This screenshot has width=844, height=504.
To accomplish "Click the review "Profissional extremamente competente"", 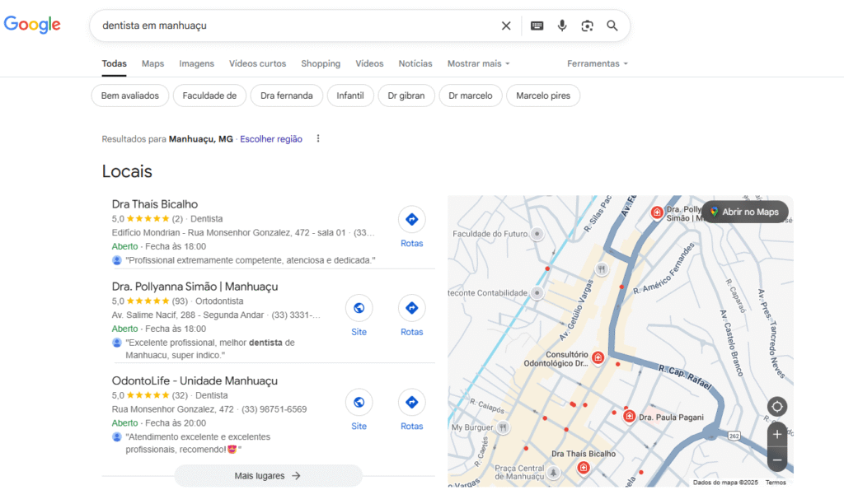I will click(251, 260).
